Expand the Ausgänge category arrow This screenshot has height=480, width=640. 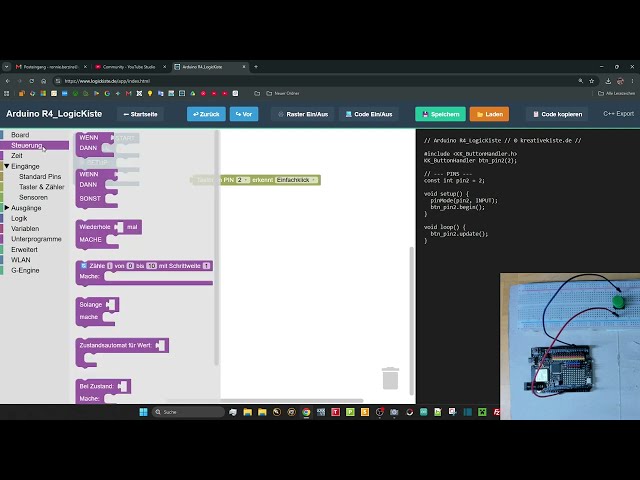tap(7, 208)
